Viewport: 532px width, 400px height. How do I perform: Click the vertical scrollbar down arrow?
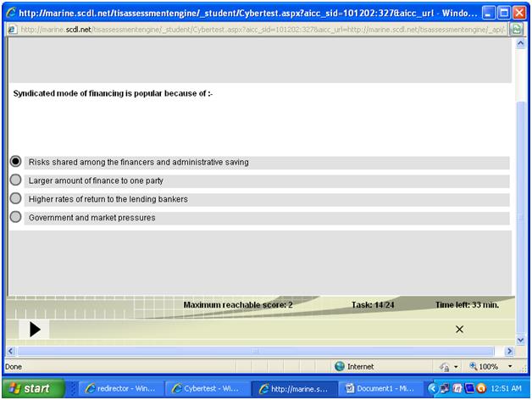[x=521, y=340]
